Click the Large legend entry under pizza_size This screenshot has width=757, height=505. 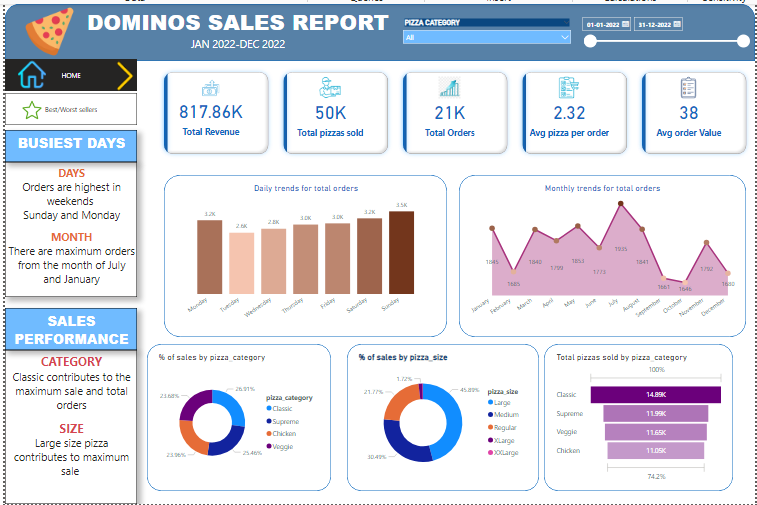tap(499, 403)
